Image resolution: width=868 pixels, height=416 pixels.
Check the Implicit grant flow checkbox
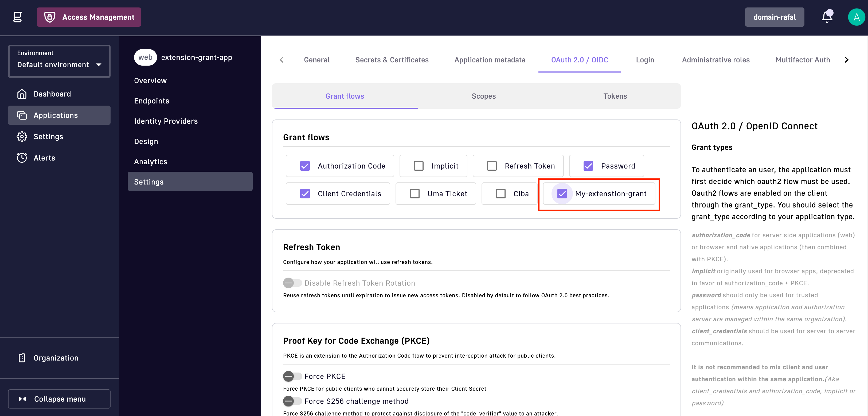tap(419, 166)
